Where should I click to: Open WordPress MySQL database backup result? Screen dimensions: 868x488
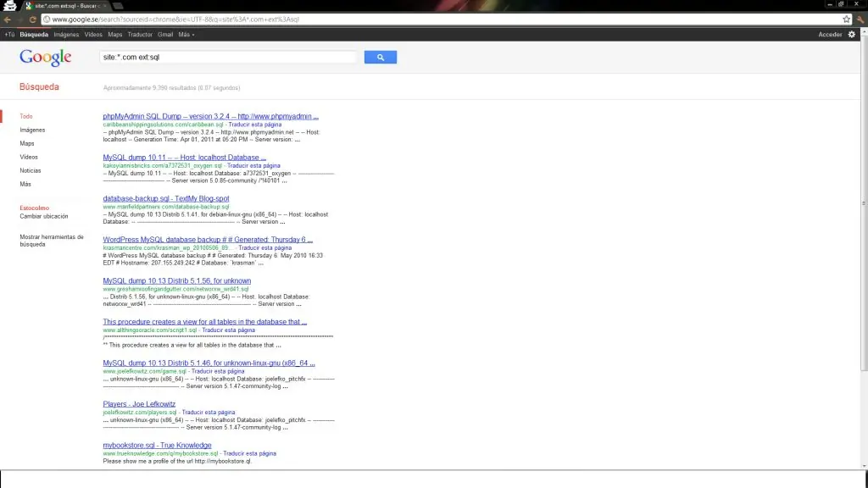pos(208,240)
